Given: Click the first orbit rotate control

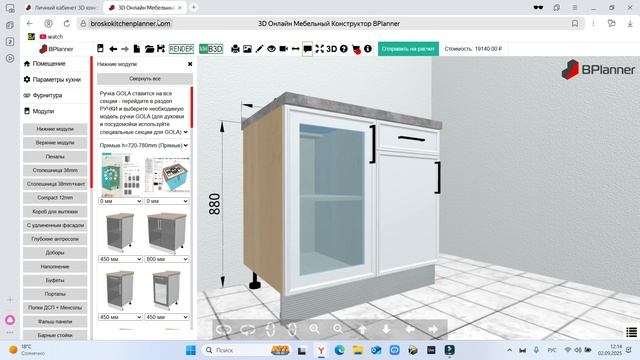Looking at the screenshot, I should point(224,329).
